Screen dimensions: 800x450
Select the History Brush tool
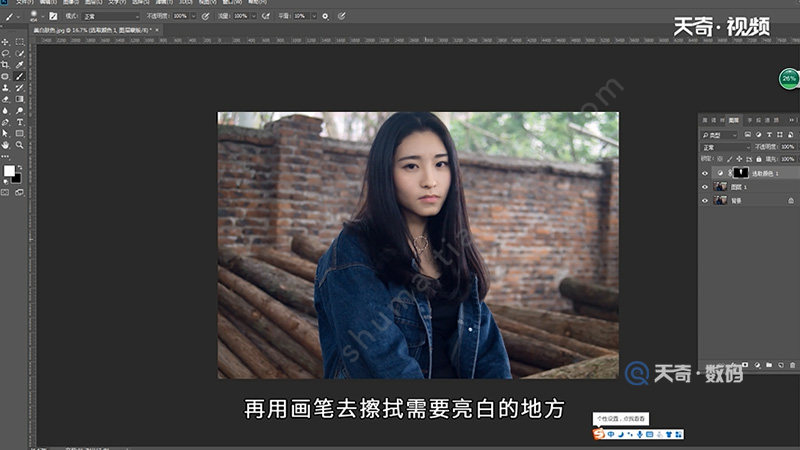19,88
